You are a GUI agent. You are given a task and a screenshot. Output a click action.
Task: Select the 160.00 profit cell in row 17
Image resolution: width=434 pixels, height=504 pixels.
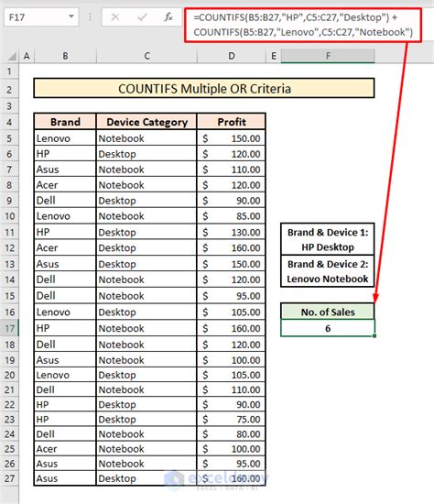click(232, 328)
